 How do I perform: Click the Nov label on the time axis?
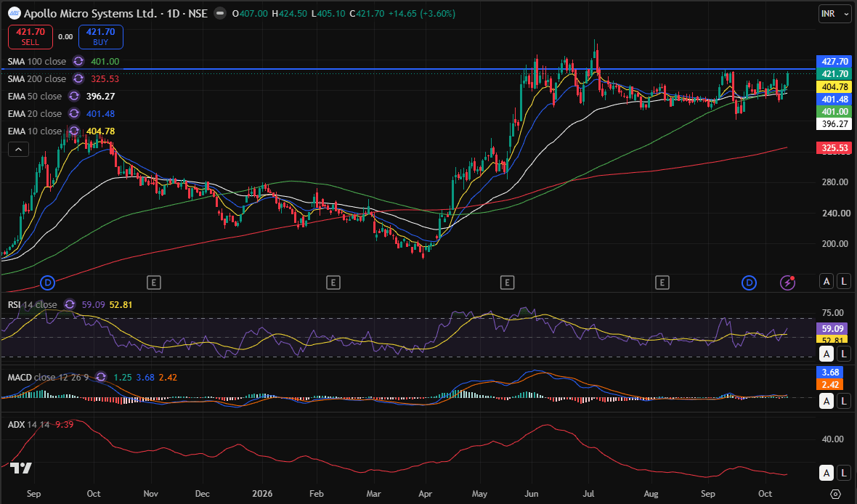click(151, 494)
